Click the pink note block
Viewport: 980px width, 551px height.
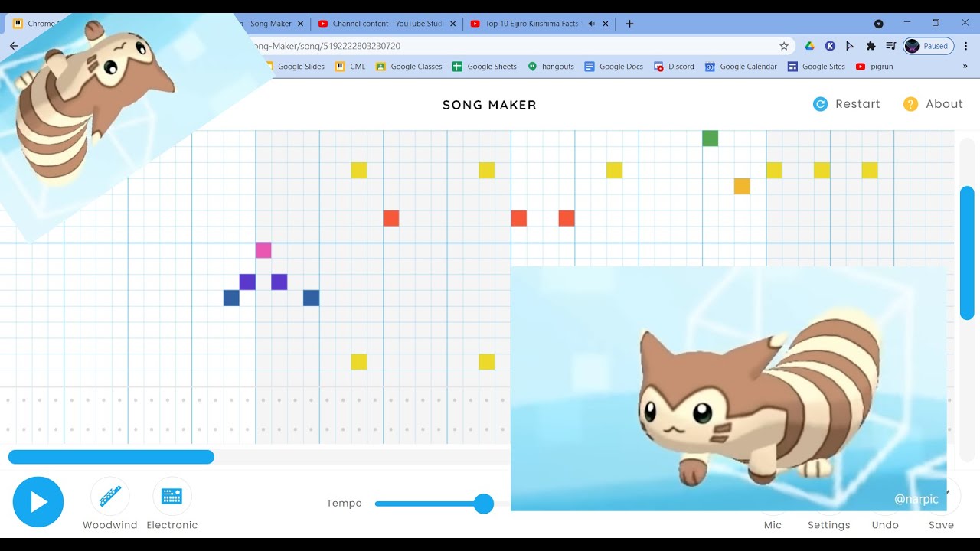[263, 250]
